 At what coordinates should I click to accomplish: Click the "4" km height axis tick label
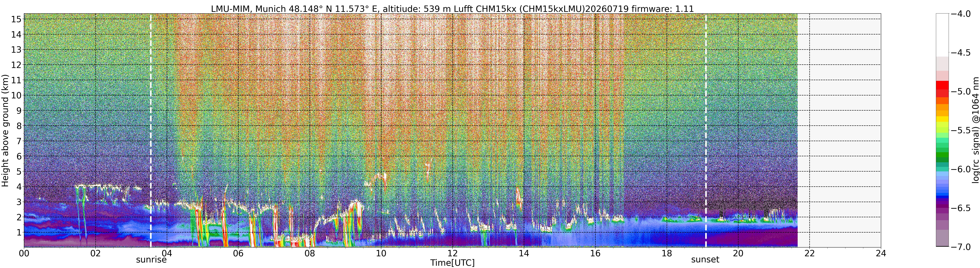pyautogui.click(x=19, y=187)
